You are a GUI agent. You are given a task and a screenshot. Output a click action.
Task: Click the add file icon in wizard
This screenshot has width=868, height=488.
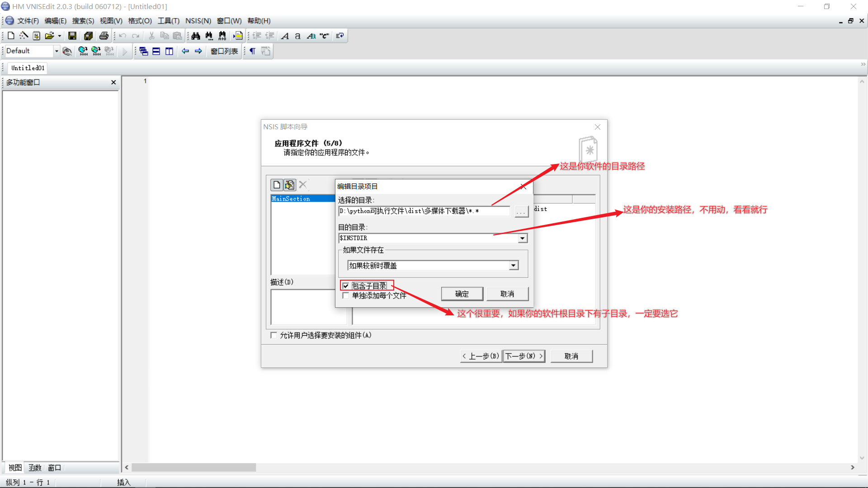pyautogui.click(x=277, y=185)
